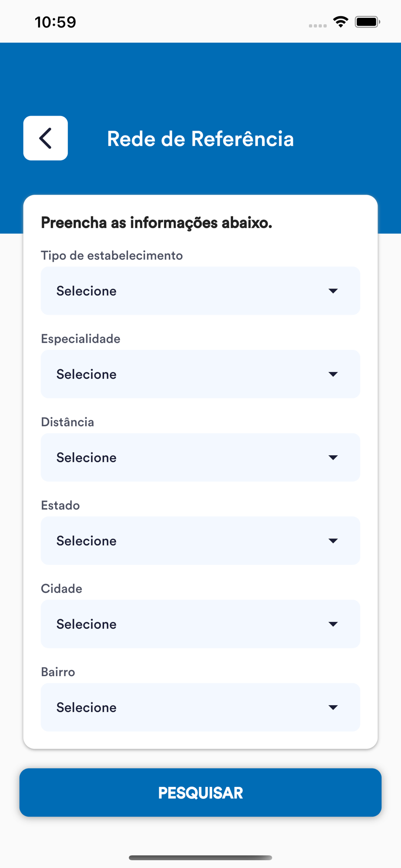Expand the Cidade selector
The width and height of the screenshot is (401, 868).
(x=191, y=624)
